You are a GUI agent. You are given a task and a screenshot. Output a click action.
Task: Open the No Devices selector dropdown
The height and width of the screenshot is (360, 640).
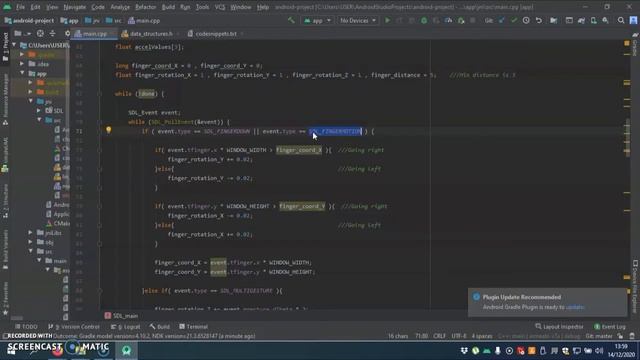[358, 20]
